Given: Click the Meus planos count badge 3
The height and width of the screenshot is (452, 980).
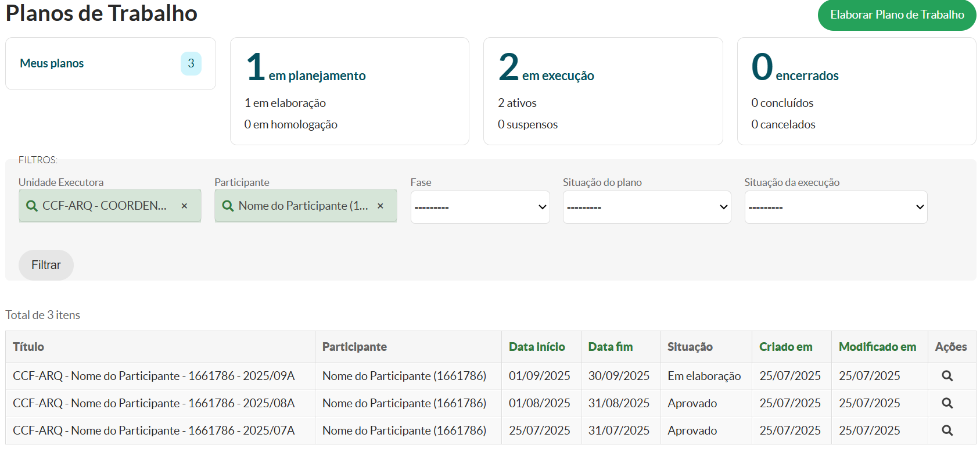Looking at the screenshot, I should (191, 63).
